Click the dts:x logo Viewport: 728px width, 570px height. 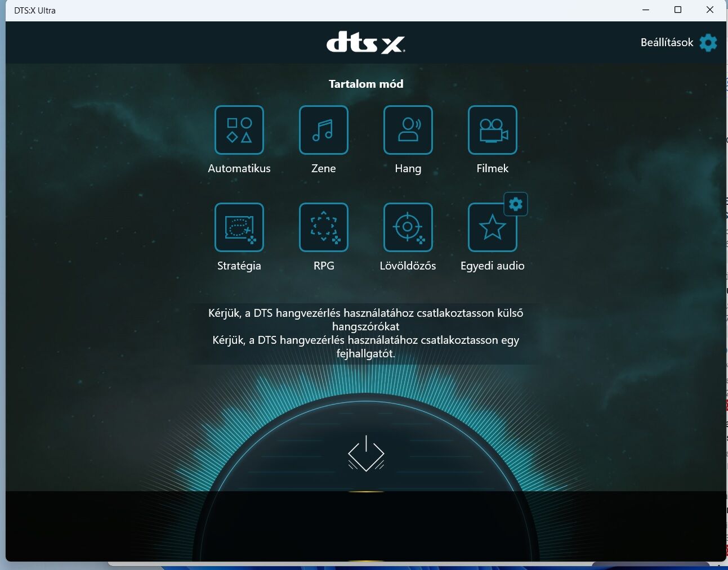(x=366, y=43)
